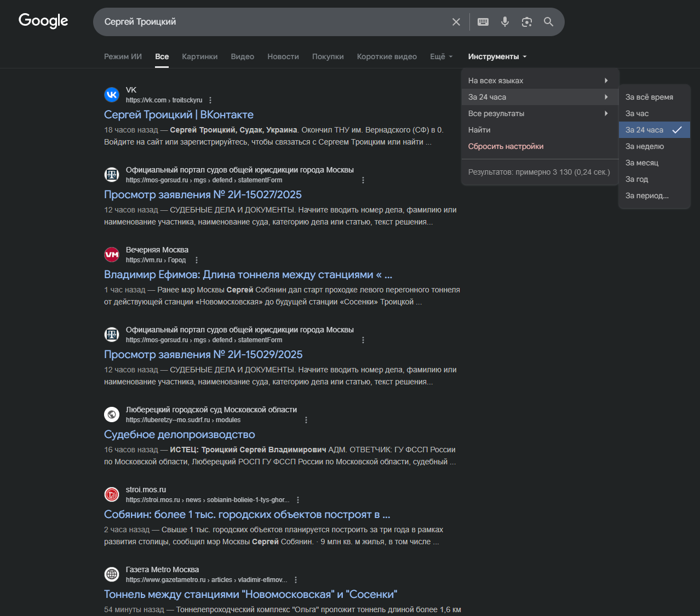
Task: Select "За всё время" time range
Action: click(x=649, y=97)
